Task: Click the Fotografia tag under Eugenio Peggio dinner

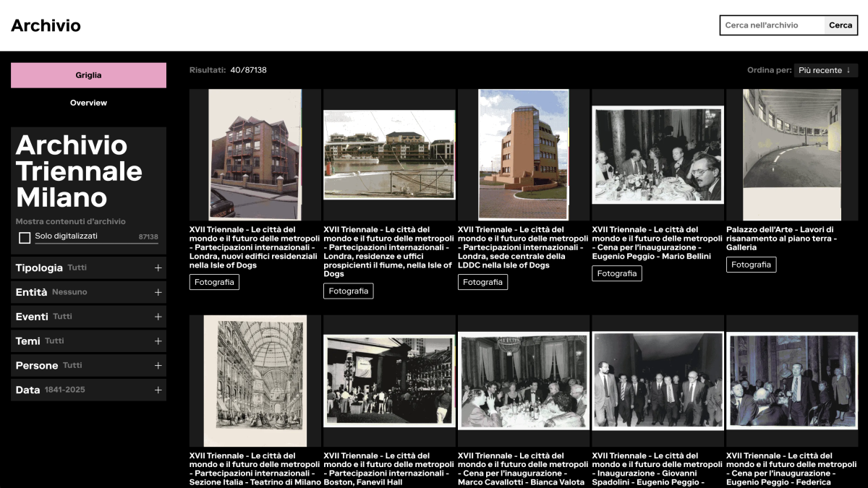Action: tap(616, 274)
